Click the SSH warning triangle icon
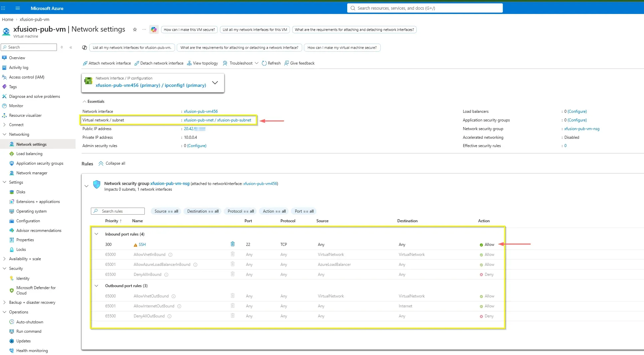The width and height of the screenshot is (644, 355). tap(135, 245)
